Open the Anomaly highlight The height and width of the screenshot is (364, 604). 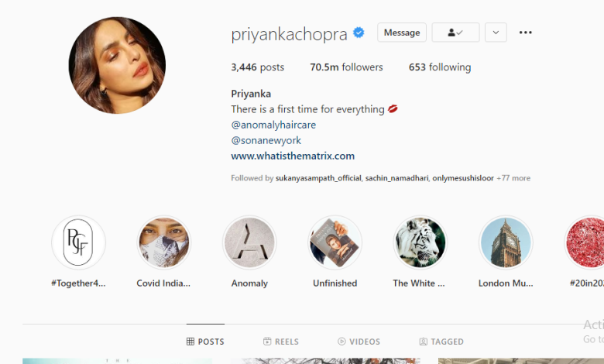[249, 242]
